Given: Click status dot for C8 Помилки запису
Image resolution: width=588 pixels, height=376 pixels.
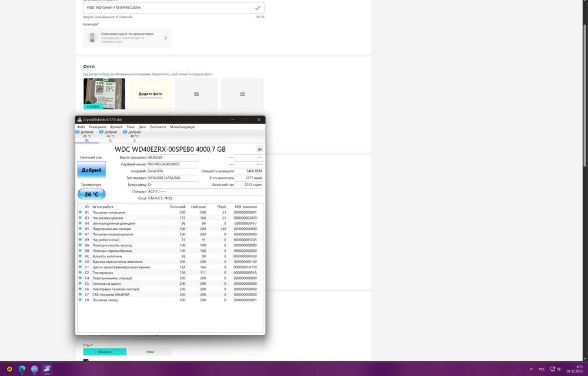Looking at the screenshot, I should pos(80,300).
